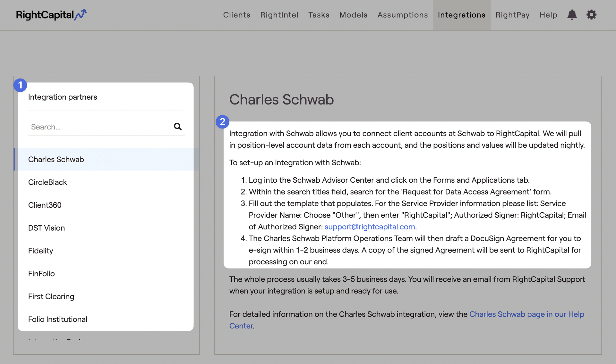The width and height of the screenshot is (616, 364).
Task: Go to the Tasks page
Action: [319, 15]
